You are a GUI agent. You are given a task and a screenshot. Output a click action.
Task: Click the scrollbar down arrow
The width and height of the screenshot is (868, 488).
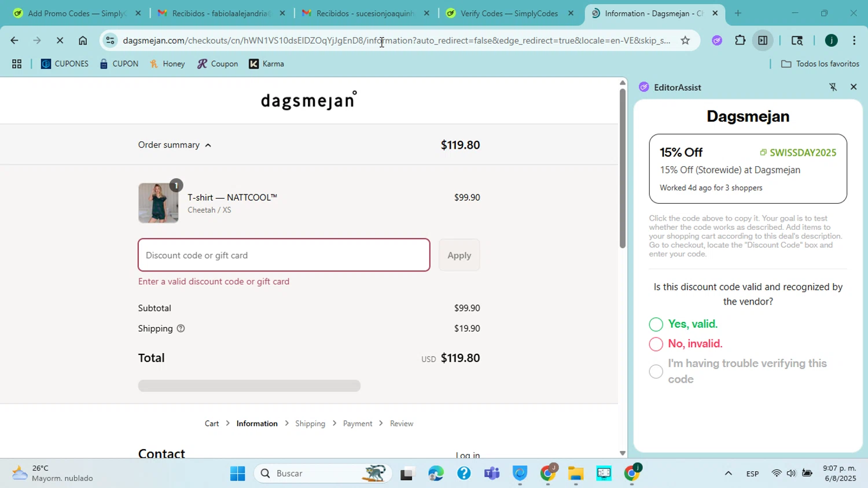(623, 453)
